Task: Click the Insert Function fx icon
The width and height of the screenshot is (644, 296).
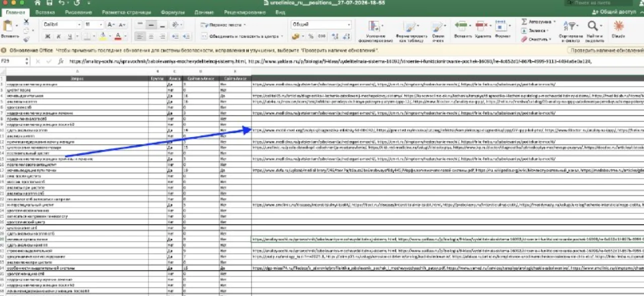Action: [60, 61]
